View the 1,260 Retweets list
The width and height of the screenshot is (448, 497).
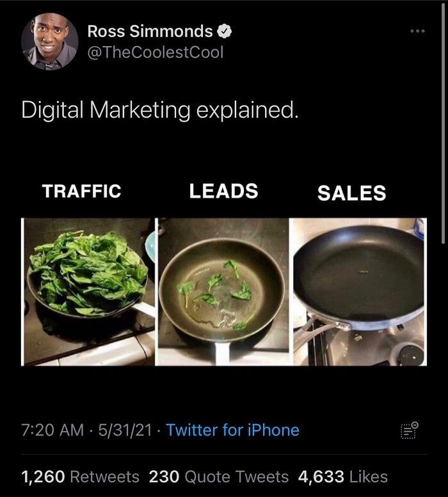pyautogui.click(x=80, y=477)
